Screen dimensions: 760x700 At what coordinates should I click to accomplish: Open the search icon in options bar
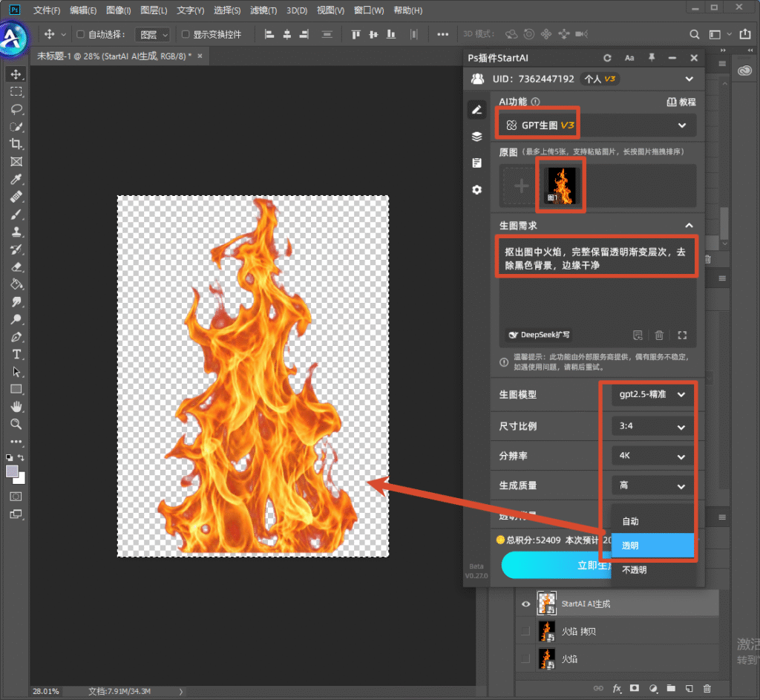(694, 34)
